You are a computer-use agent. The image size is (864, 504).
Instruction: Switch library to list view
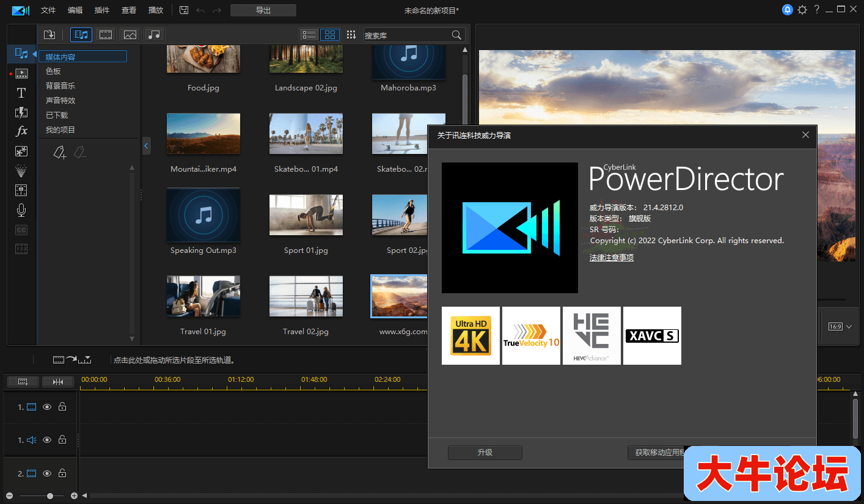point(309,35)
